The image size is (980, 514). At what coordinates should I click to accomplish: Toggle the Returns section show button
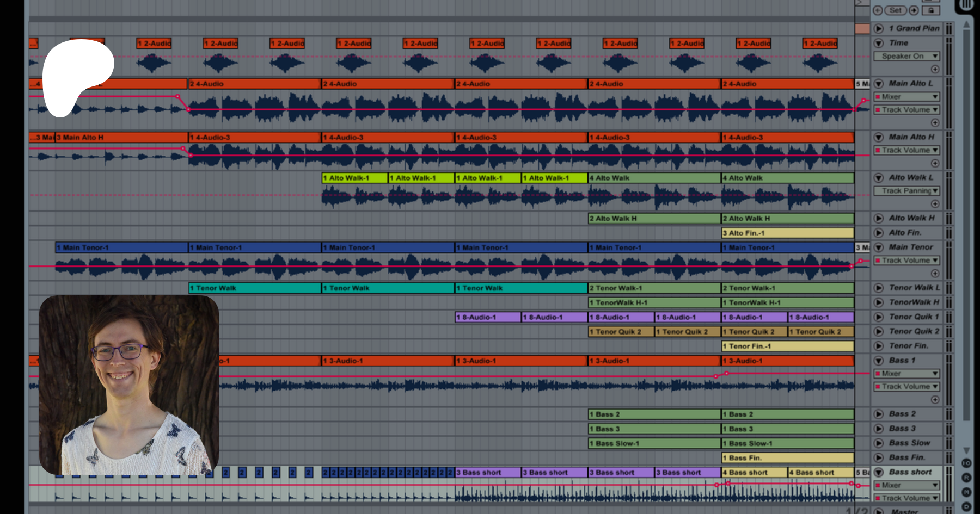click(966, 478)
